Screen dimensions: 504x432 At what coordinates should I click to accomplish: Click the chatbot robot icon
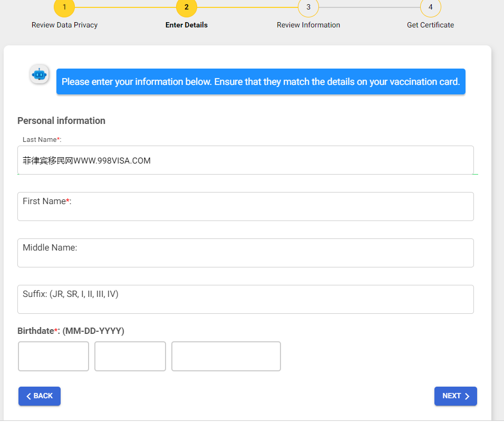[x=40, y=74]
